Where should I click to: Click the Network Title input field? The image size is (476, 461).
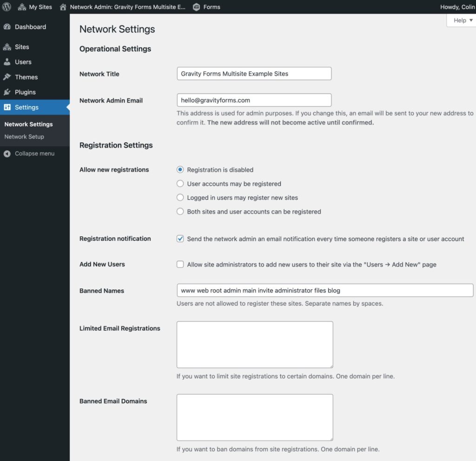(x=254, y=73)
